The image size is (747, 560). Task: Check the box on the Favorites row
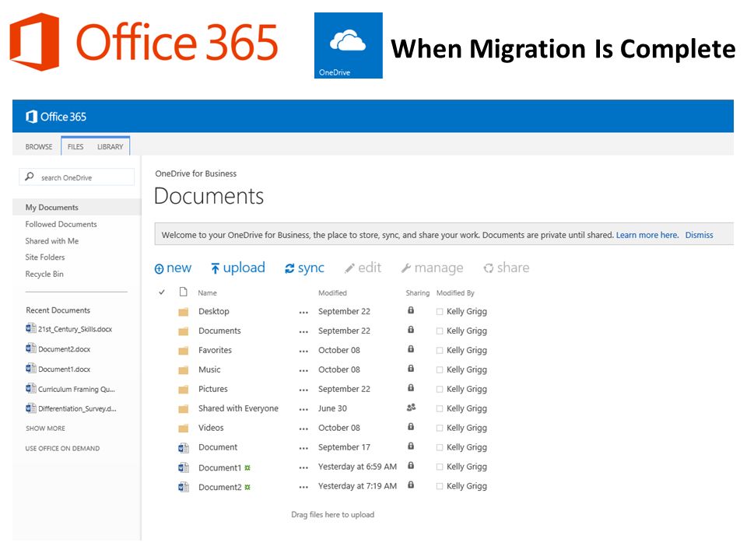(x=440, y=351)
